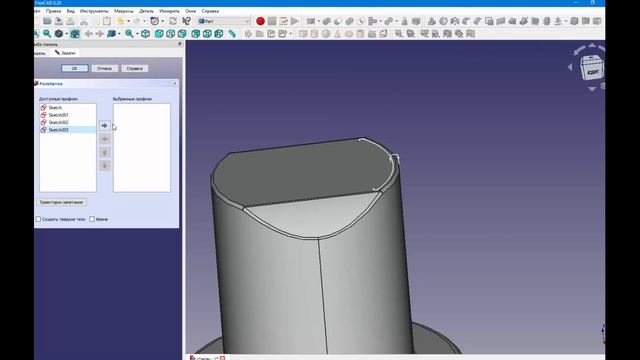Click the Отмена cancel button

pyautogui.click(x=104, y=68)
